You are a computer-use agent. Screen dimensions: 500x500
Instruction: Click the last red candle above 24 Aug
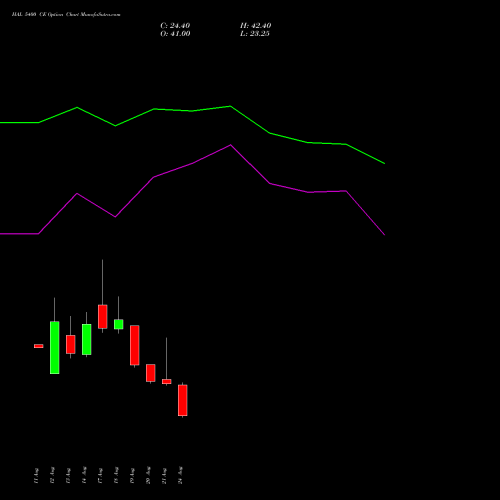[x=183, y=400]
